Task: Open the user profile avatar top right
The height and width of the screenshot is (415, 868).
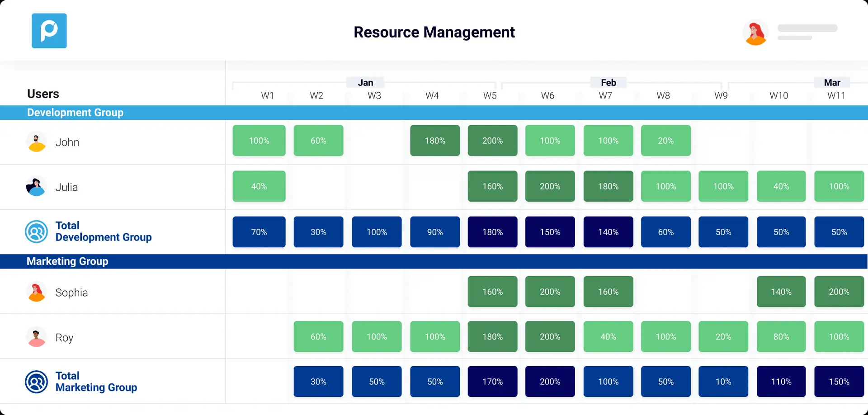Action: pyautogui.click(x=755, y=32)
